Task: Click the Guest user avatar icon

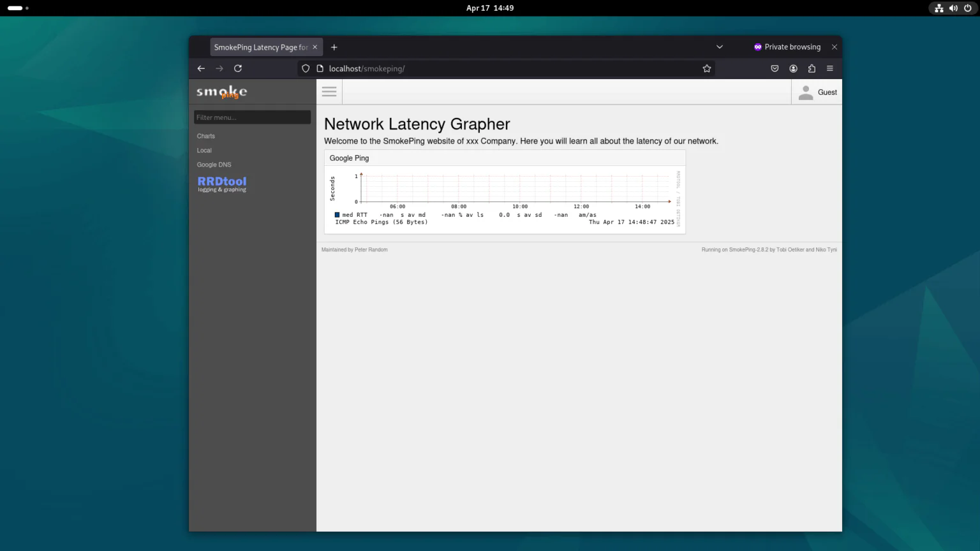Action: coord(806,92)
